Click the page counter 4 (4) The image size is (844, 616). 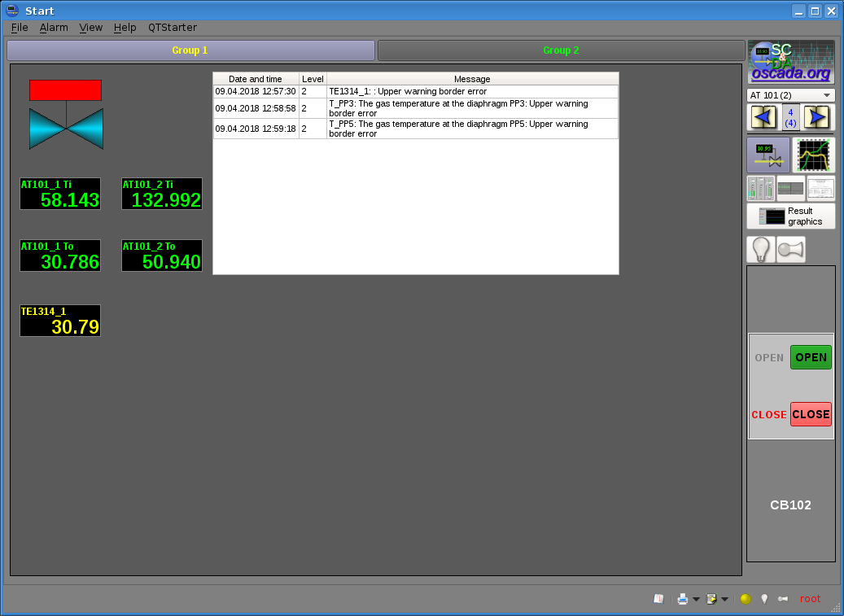(791, 117)
